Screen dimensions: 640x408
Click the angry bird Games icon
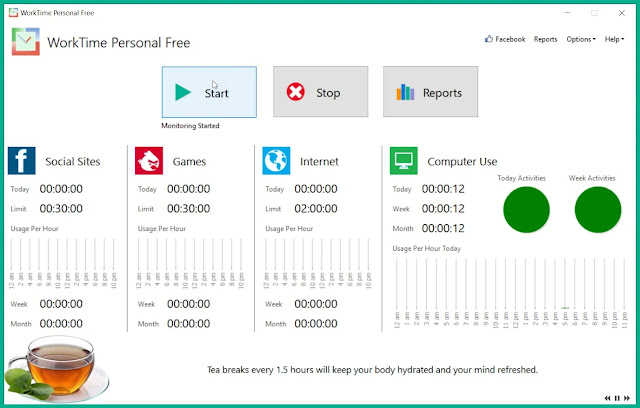point(149,161)
